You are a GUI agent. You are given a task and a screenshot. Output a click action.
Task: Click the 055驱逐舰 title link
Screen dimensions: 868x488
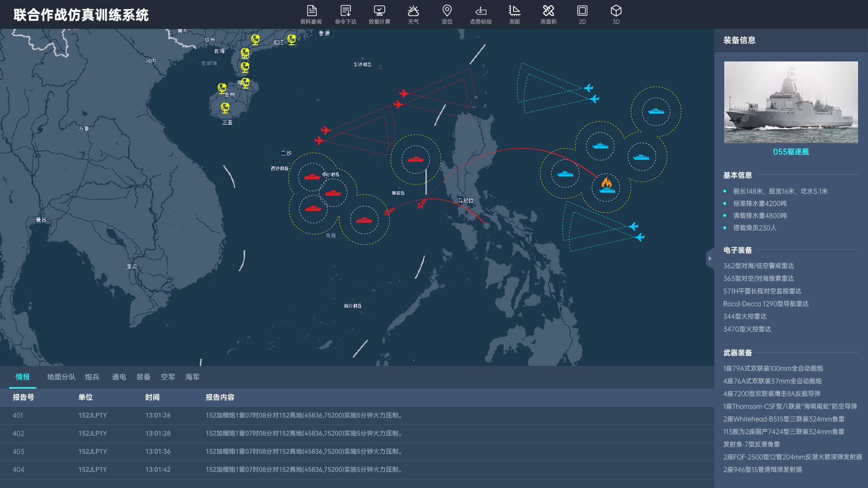(791, 152)
